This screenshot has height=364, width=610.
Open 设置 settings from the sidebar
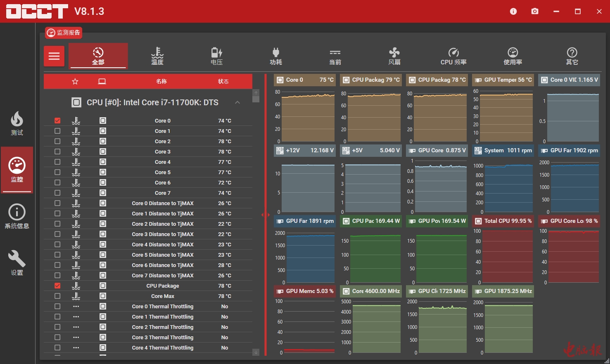coord(17,263)
